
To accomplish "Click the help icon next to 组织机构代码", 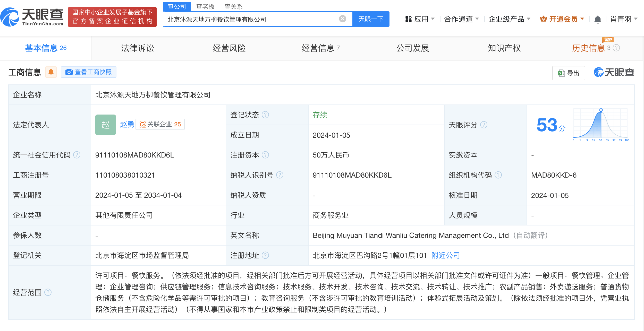I will pyautogui.click(x=498, y=175).
